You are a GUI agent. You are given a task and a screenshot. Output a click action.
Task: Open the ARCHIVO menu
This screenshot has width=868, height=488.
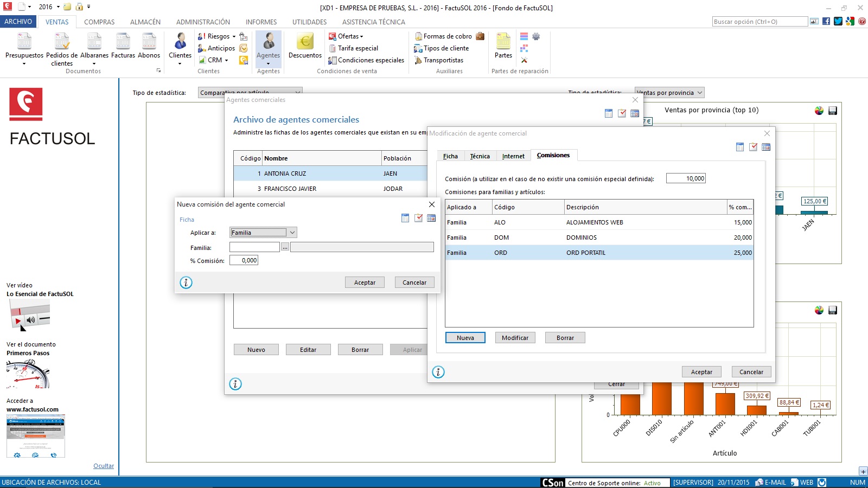pyautogui.click(x=18, y=22)
